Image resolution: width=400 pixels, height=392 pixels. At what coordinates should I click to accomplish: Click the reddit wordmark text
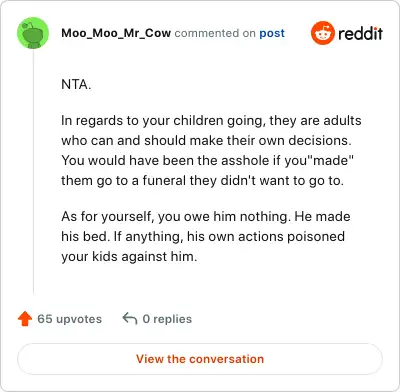point(360,33)
